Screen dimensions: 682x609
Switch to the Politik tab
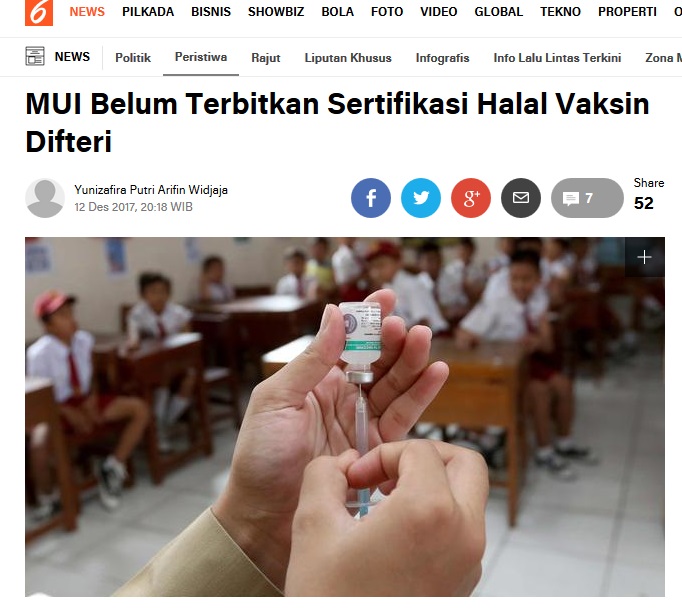[x=133, y=58]
